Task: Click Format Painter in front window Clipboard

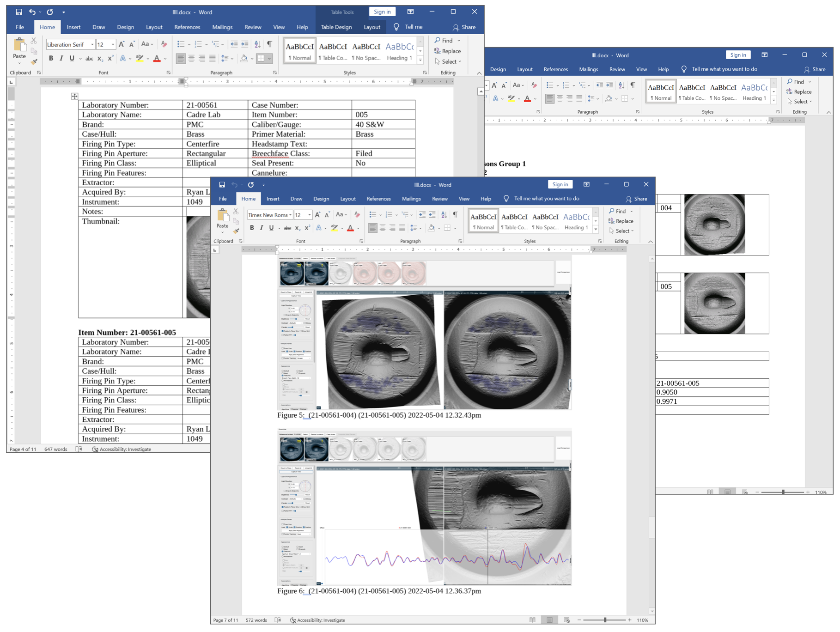Action: (236, 231)
